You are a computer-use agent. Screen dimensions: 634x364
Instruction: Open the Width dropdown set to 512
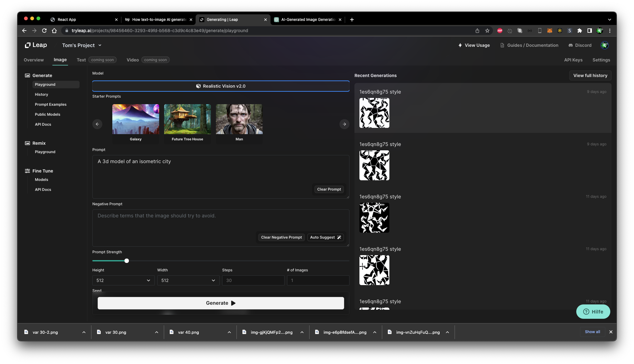click(188, 280)
